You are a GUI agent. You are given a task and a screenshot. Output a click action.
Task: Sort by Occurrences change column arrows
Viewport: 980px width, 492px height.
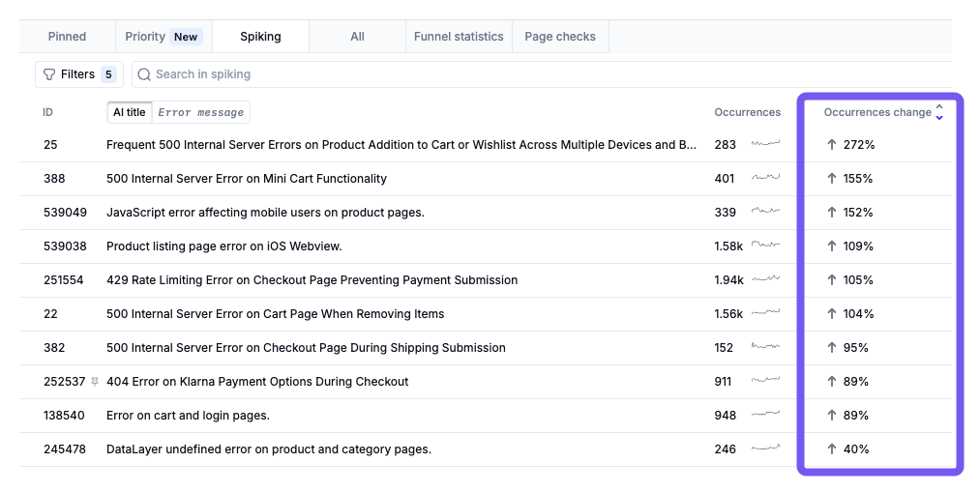938,112
